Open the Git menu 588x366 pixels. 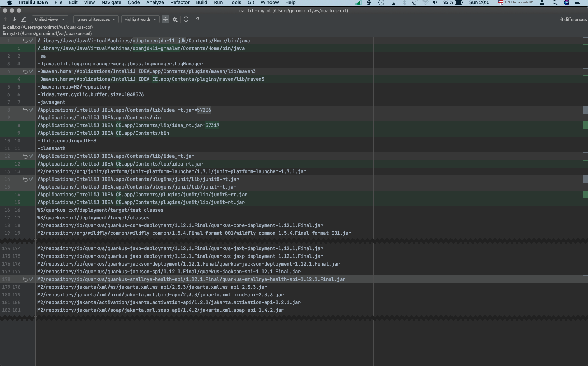click(x=251, y=3)
